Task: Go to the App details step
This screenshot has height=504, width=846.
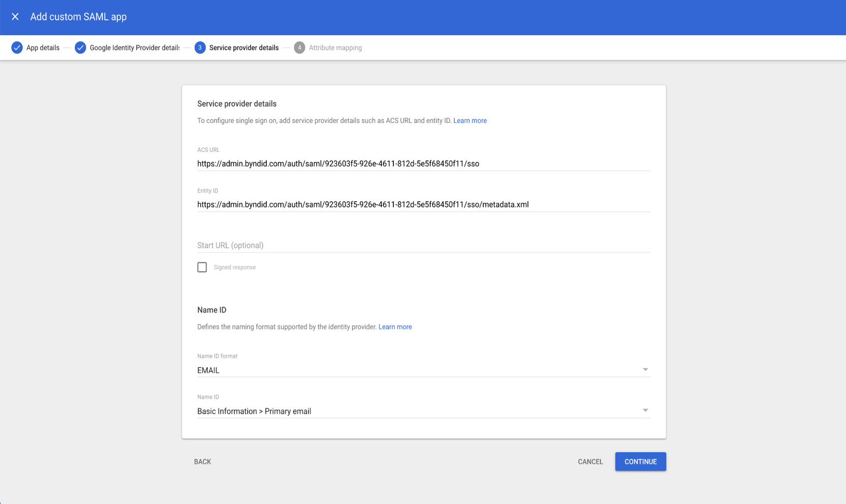Action: pos(43,48)
